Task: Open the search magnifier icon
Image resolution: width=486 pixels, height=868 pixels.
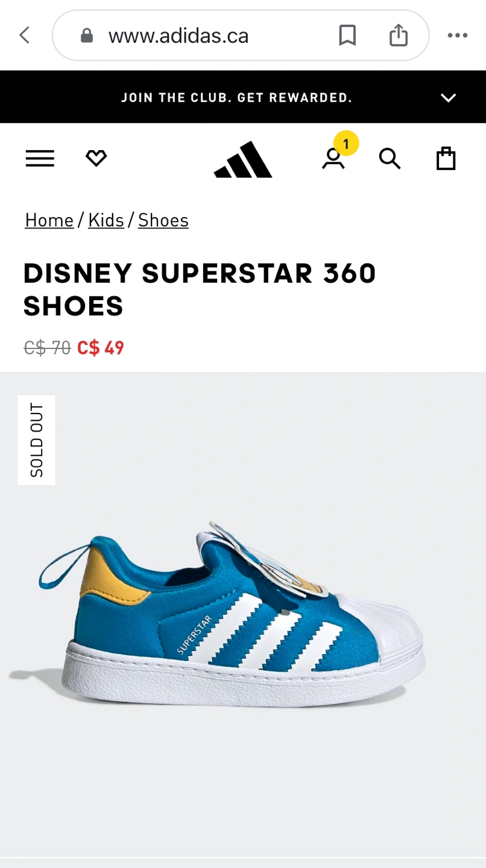Action: point(390,159)
